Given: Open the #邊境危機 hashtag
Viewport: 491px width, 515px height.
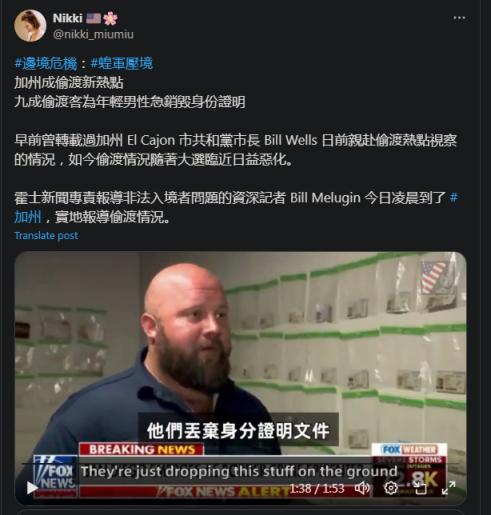Looking at the screenshot, I should click(46, 63).
